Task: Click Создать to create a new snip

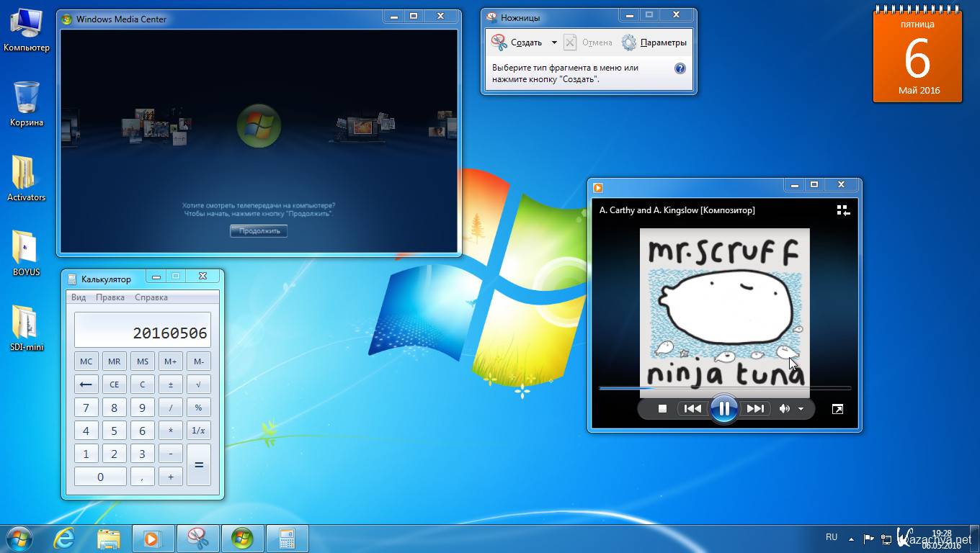Action: (518, 42)
